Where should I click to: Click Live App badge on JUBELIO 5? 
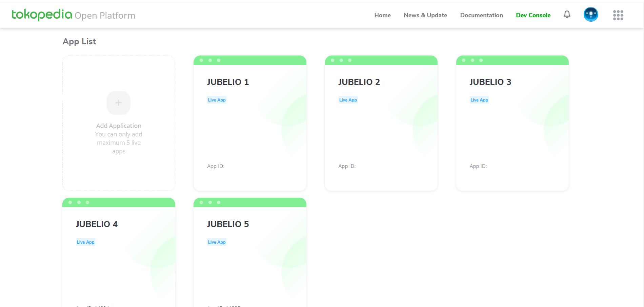pos(217,242)
